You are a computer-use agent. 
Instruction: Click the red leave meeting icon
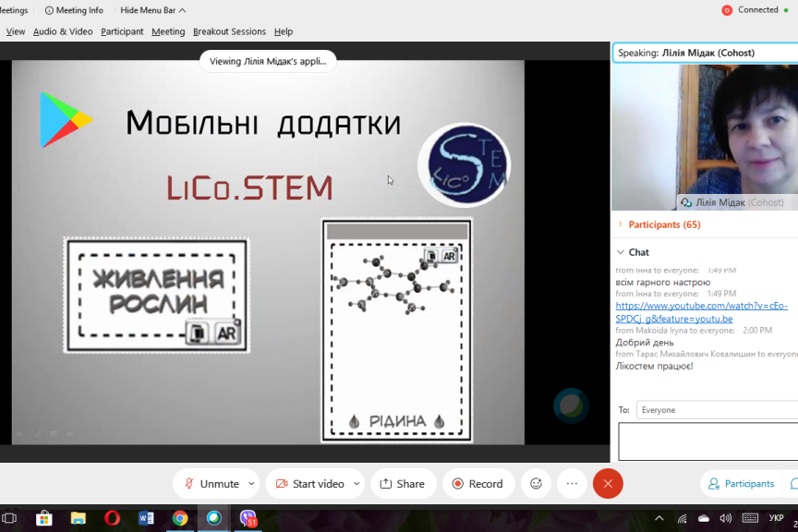coord(608,484)
